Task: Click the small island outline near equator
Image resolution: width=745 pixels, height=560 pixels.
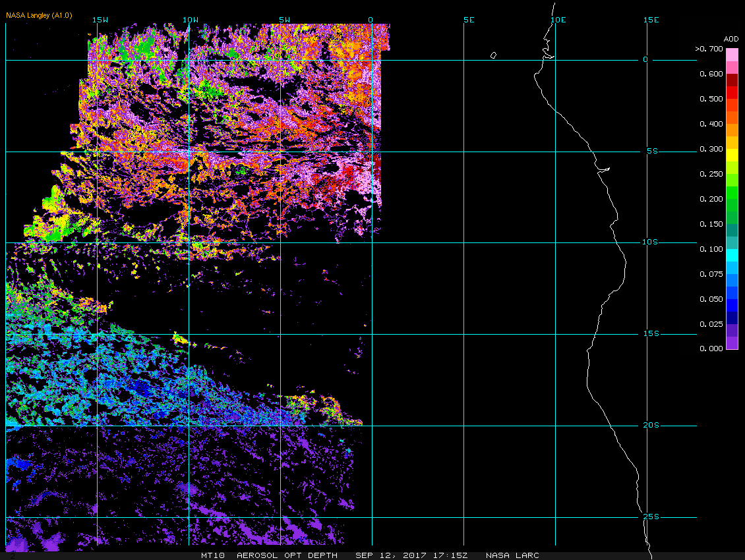Action: (493, 55)
